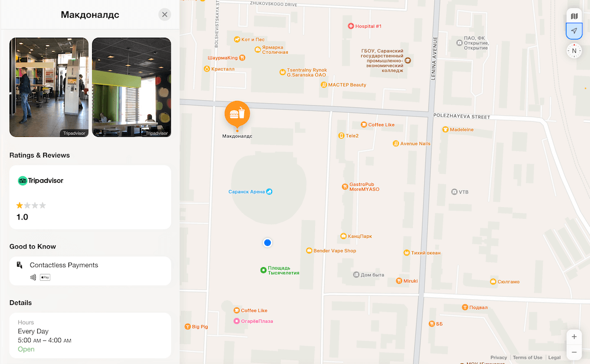The width and height of the screenshot is (590, 364).
Task: Click the Big Pig restaurant pin
Action: point(186,326)
